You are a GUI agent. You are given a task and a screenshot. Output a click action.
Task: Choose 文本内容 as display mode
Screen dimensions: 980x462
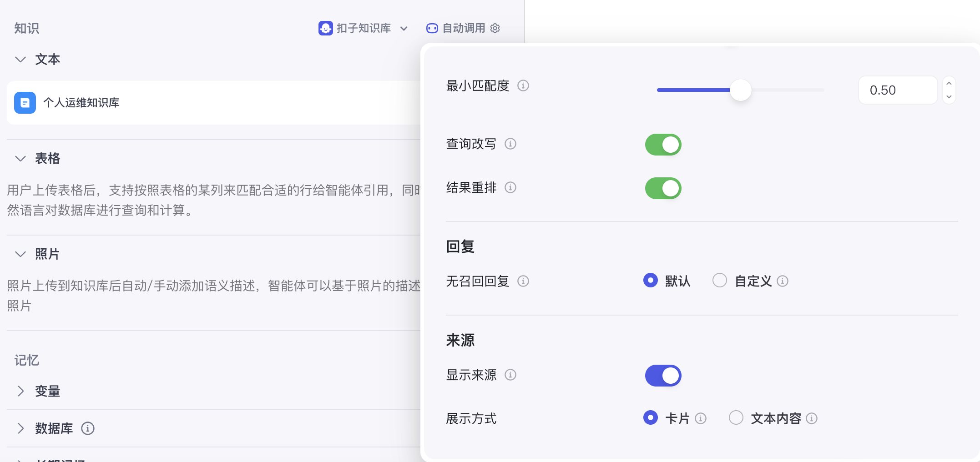[x=736, y=418]
